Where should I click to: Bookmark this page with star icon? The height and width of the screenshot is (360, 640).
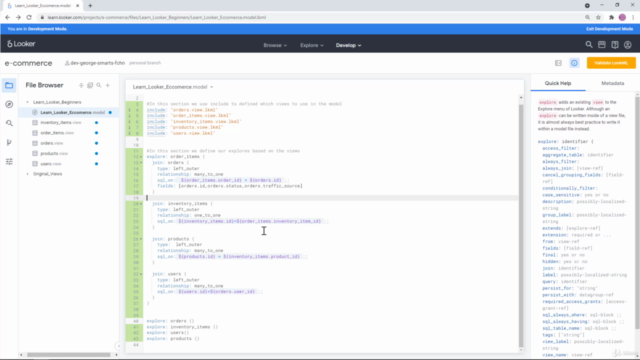598,17
